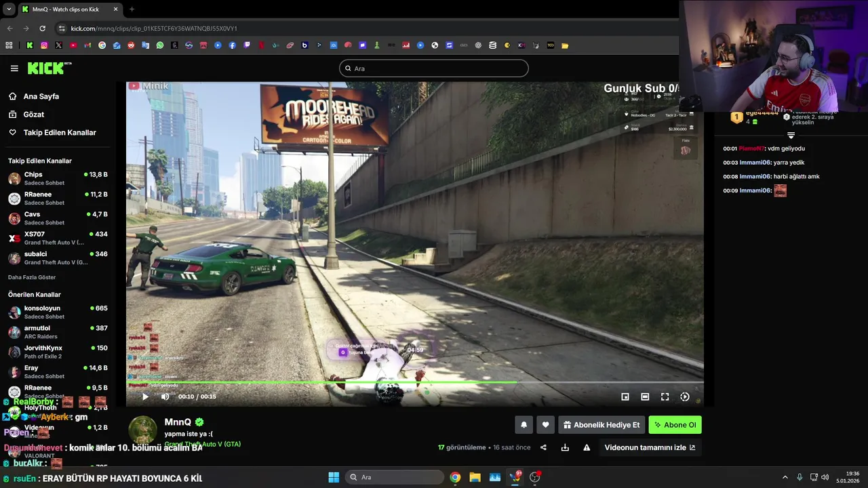Open the Eray recommended channel
868x488 pixels.
58,371
